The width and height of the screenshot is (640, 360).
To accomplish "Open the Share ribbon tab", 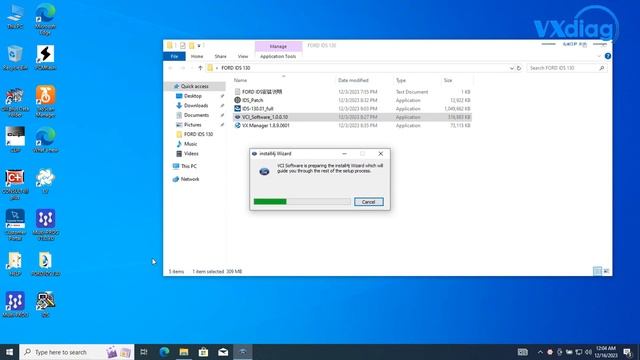I will click(x=220, y=56).
